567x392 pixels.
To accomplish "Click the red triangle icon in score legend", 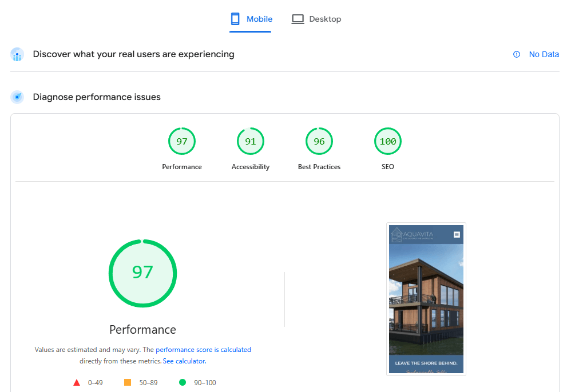I will [77, 382].
